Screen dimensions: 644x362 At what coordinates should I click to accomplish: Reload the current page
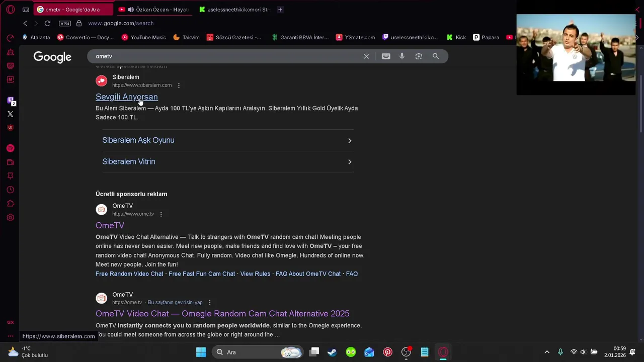[47, 23]
